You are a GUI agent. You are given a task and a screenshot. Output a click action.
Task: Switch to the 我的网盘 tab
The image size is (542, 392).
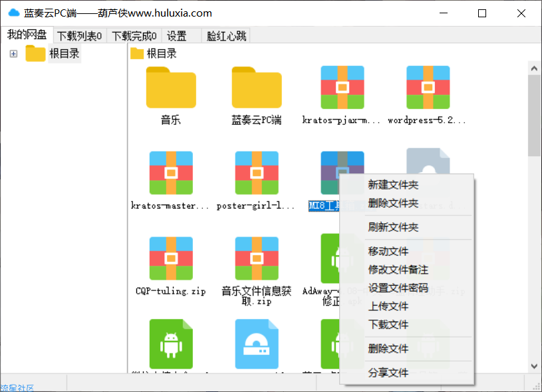[x=27, y=35]
